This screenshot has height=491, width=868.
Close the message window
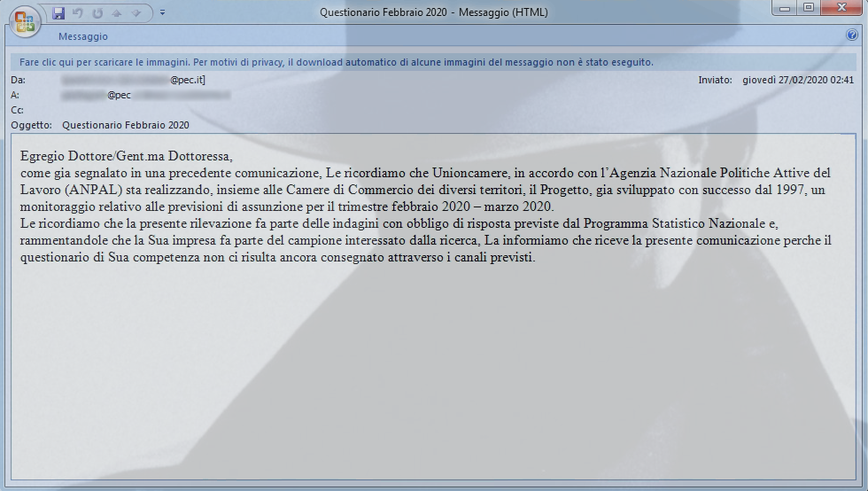tap(842, 8)
